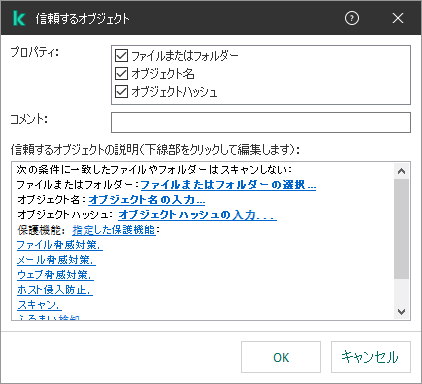The width and height of the screenshot is (422, 384).
Task: Click the scroll down arrow in description box
Action: (x=401, y=312)
